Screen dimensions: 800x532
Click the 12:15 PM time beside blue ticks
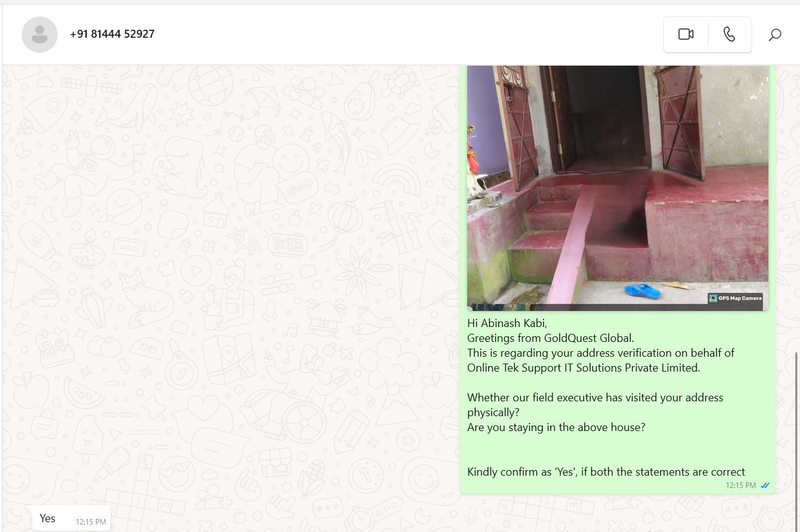pos(741,486)
